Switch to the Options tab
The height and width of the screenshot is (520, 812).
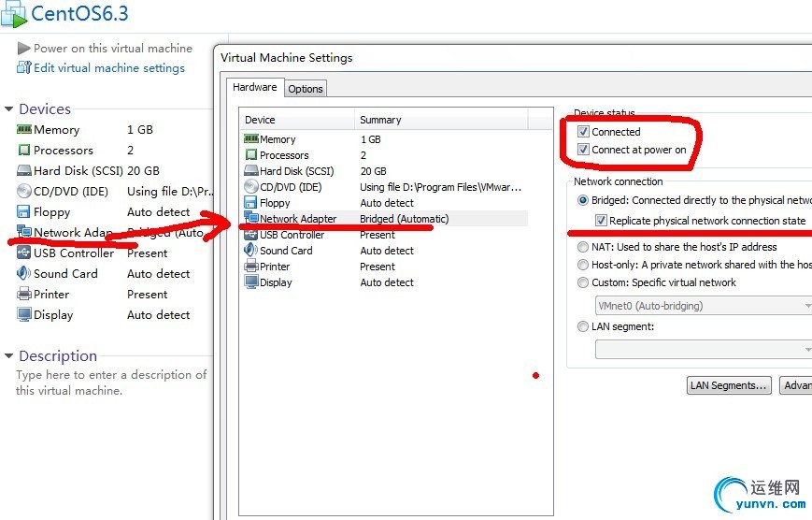pyautogui.click(x=306, y=89)
